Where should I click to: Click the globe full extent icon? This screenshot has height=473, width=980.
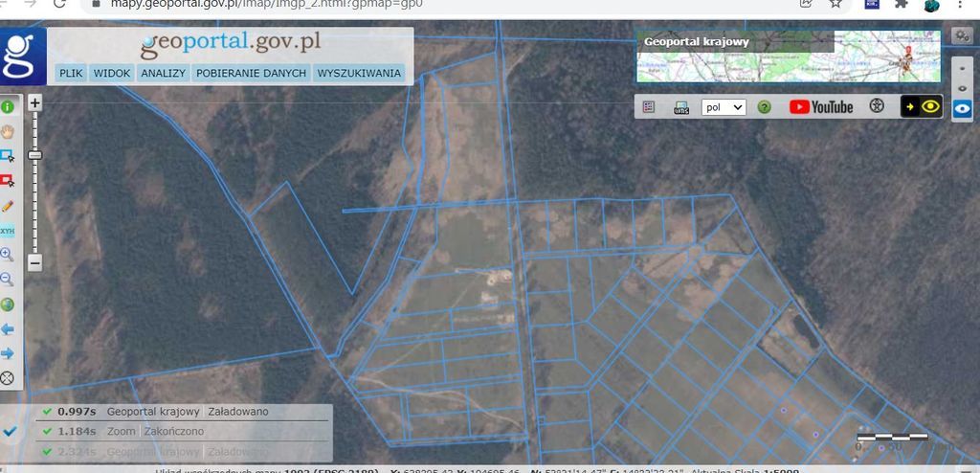8,304
